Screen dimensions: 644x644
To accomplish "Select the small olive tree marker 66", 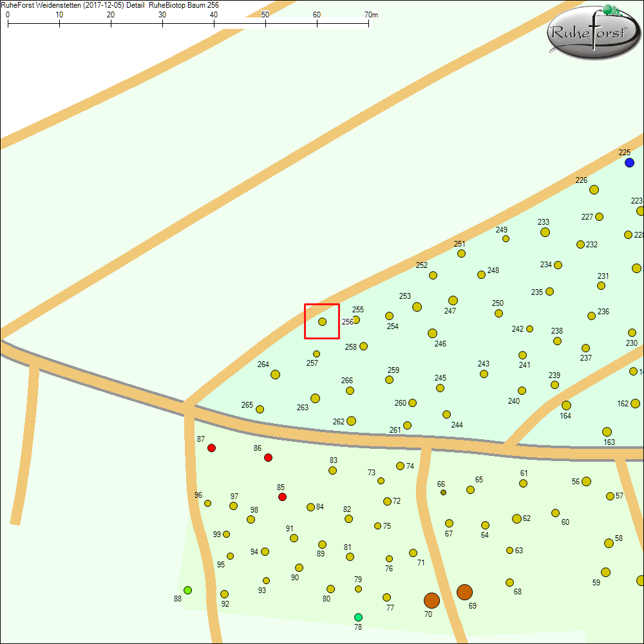I will [443, 493].
